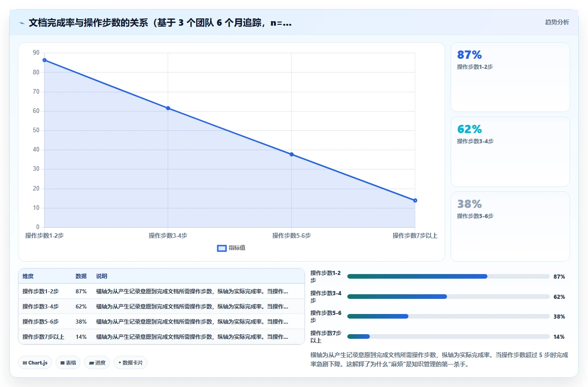Screen dimensions: 588x387
Task: Toggle the 指标值 legend color box
Action: 221,248
